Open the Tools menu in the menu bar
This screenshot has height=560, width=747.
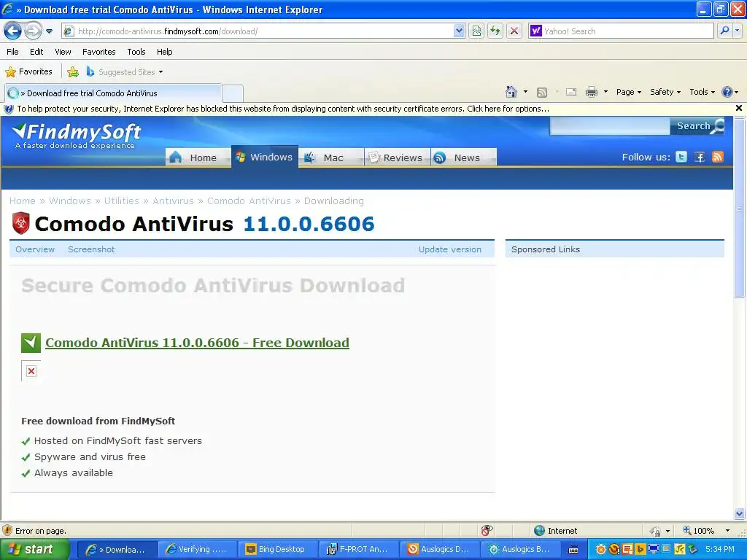tap(136, 52)
